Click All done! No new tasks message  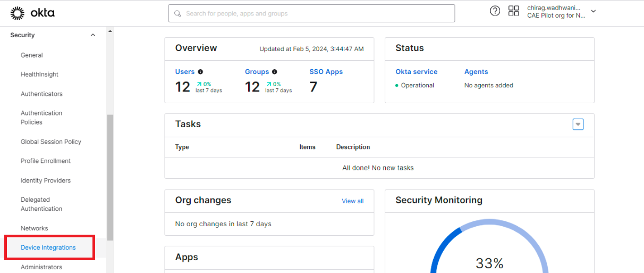click(x=378, y=168)
